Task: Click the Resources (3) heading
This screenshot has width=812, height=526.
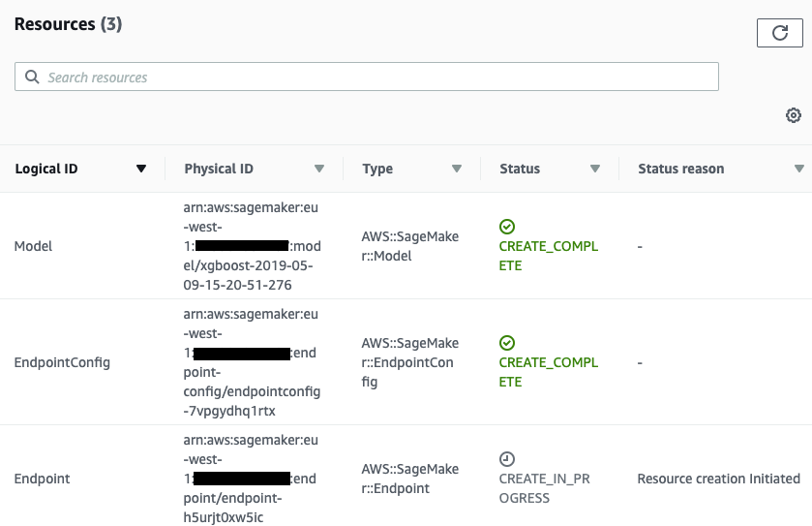Action: coord(68,24)
